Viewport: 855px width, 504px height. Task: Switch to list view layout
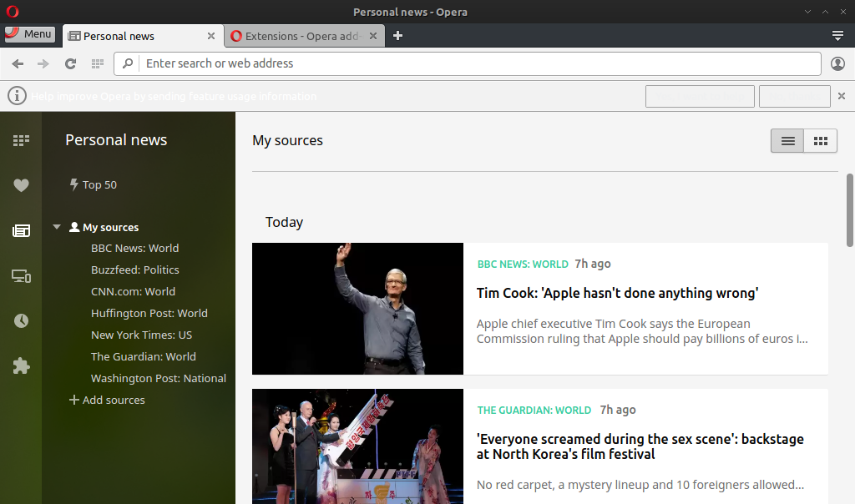(787, 141)
